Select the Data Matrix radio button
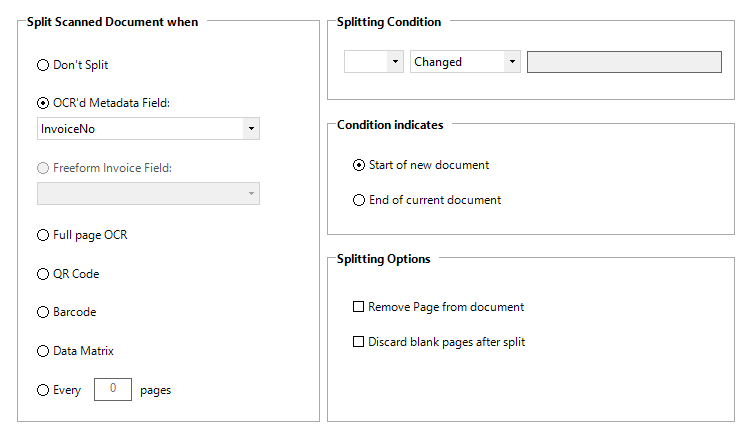This screenshot has width=753, height=437. pyautogui.click(x=43, y=351)
